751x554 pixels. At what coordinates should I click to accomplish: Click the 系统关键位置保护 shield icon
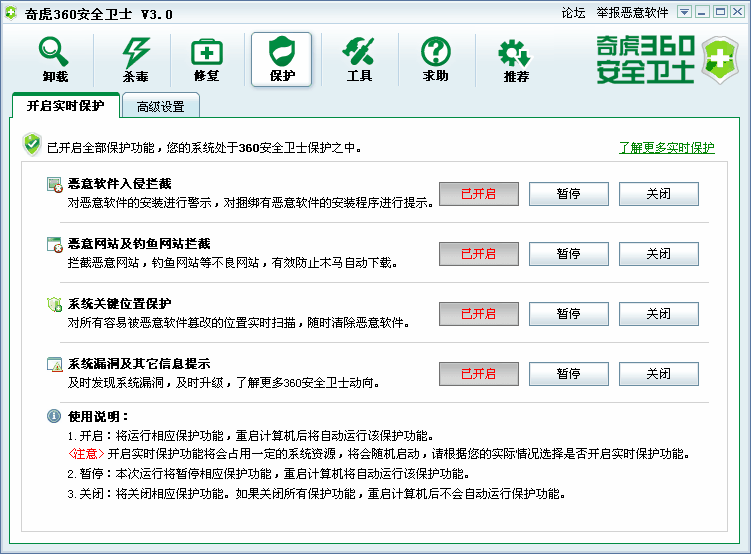(55, 305)
